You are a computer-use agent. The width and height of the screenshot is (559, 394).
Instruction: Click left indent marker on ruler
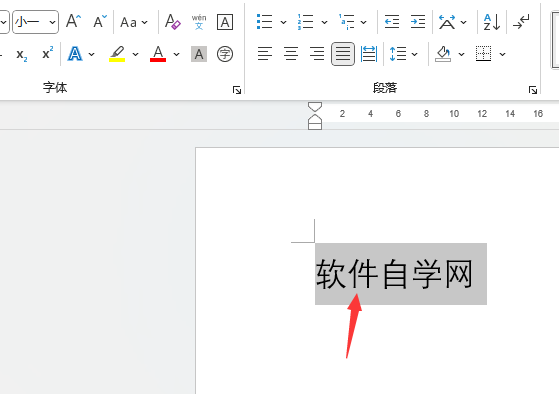point(315,126)
